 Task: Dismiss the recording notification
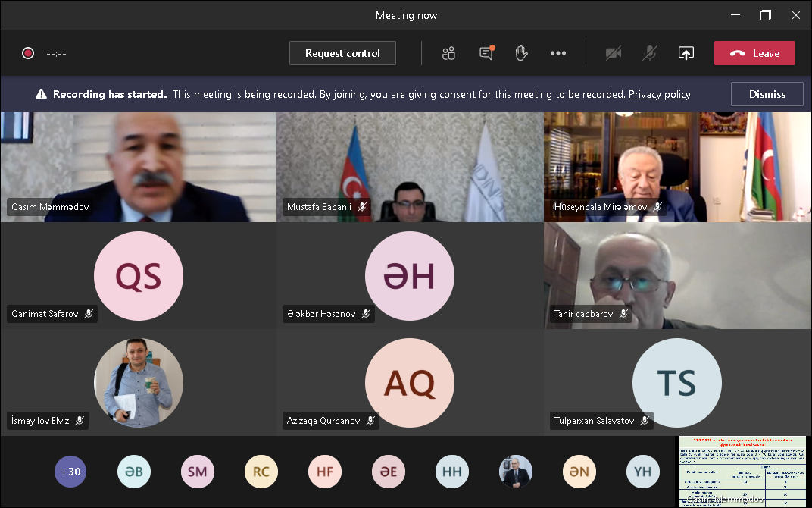[x=767, y=94]
